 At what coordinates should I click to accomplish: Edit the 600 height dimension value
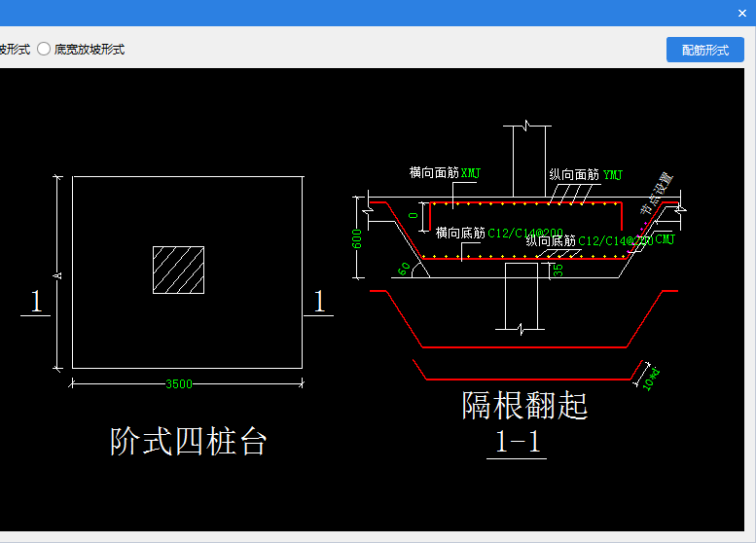pos(357,238)
